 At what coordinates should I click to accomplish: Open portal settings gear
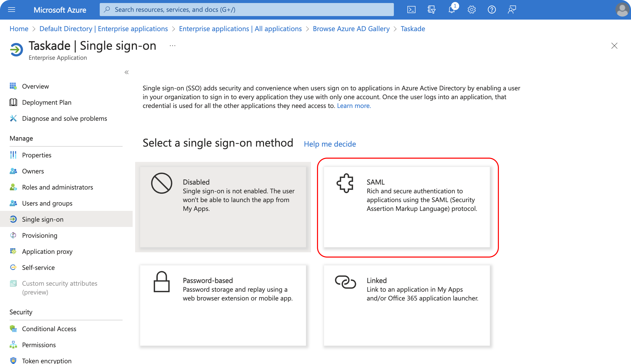click(x=471, y=10)
